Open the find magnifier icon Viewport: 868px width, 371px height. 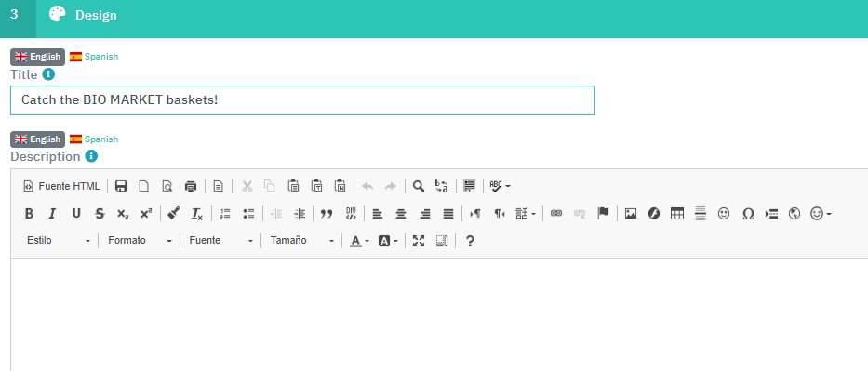click(419, 186)
